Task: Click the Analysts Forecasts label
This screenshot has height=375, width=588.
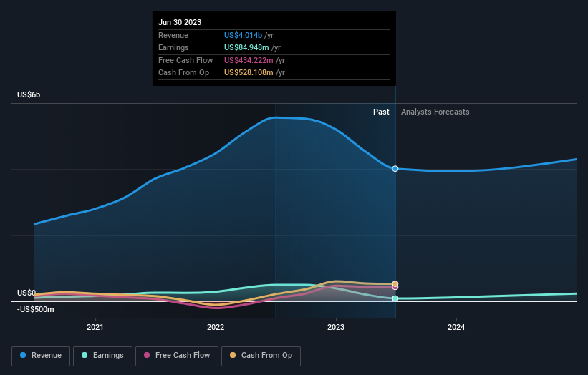Action: click(435, 112)
